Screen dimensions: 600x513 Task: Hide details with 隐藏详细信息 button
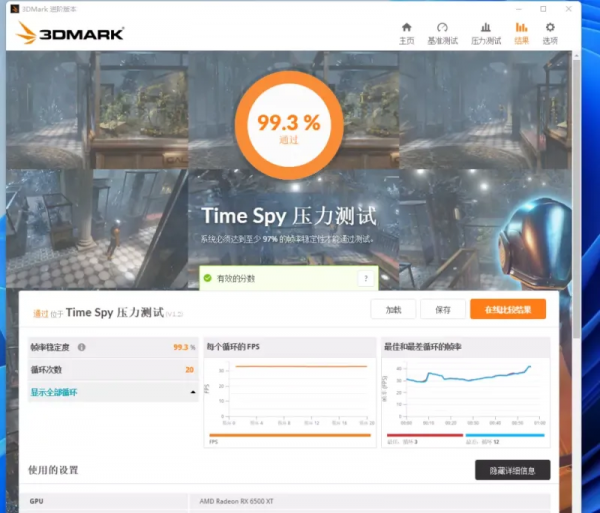pos(512,470)
